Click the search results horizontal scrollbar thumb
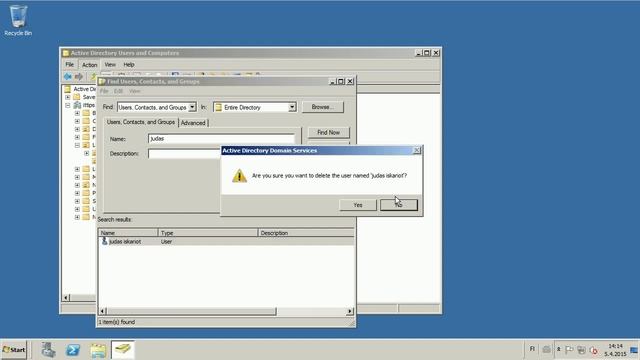The height and width of the screenshot is (360, 640). [x=191, y=311]
